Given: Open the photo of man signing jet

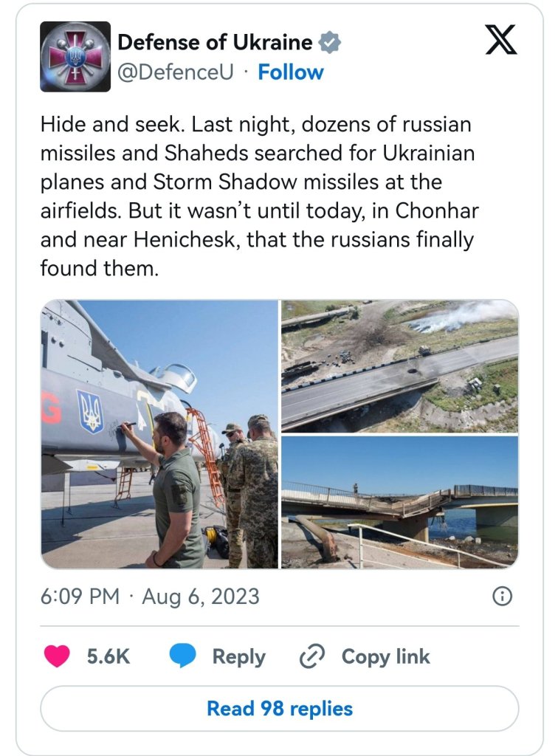Looking at the screenshot, I should 159,434.
